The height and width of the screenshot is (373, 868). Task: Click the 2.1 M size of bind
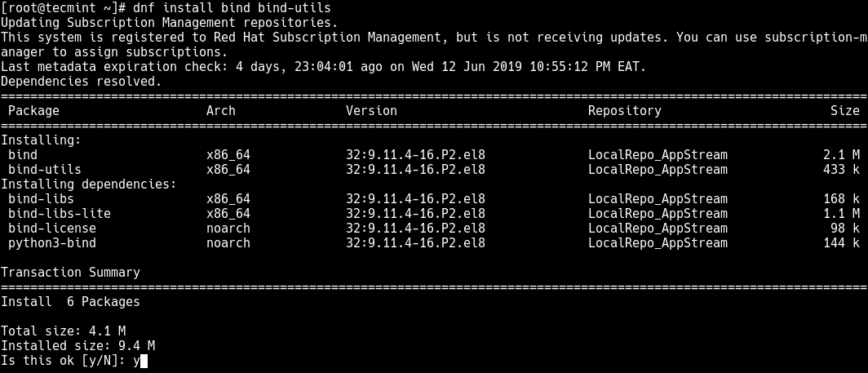point(841,155)
